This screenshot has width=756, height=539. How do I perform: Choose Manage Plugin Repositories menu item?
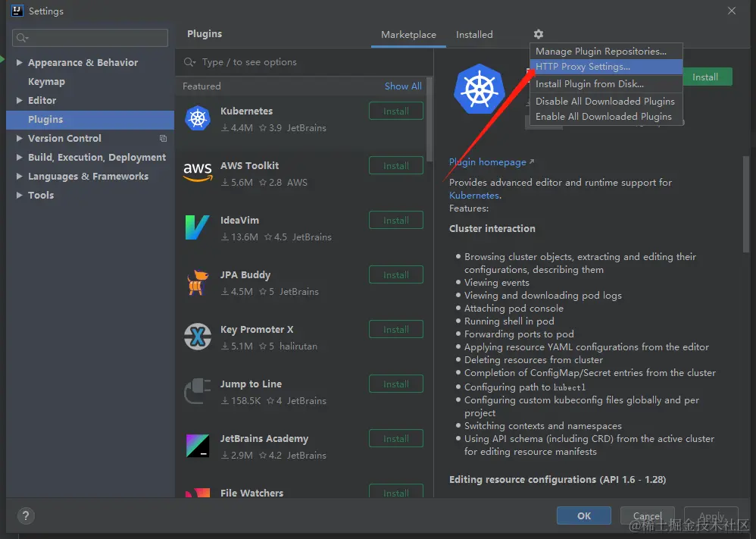[x=606, y=51]
